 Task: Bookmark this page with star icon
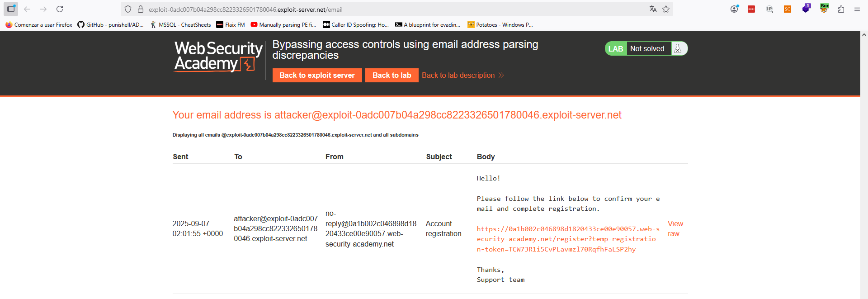tap(666, 9)
